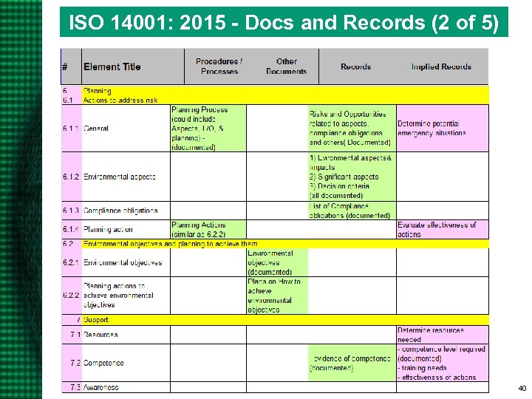Image resolution: width=532 pixels, height=399 pixels.
Task: Select the 'Resources' row title
Action: coord(100,335)
